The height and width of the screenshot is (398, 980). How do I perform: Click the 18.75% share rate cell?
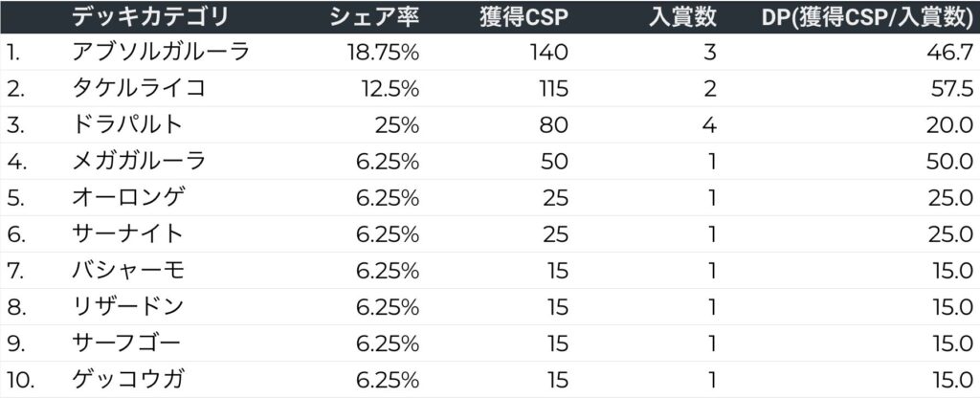(383, 52)
